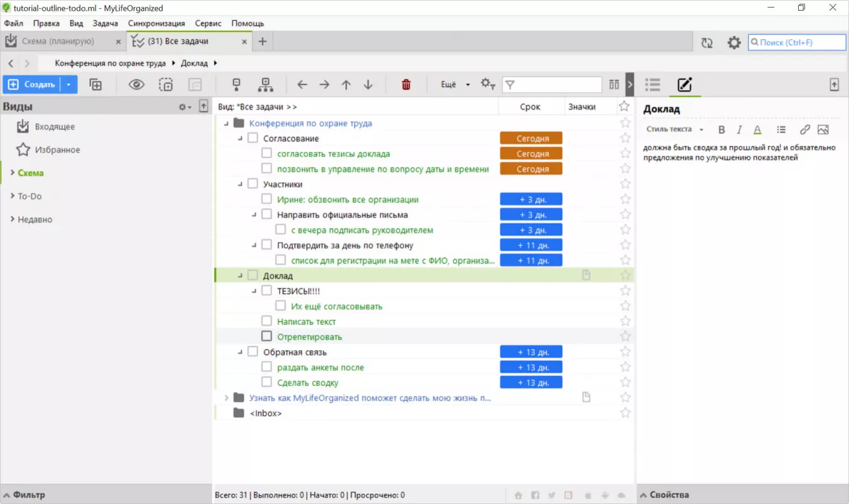Click the export note icon at right
This screenshot has height=504, width=849.
[x=834, y=85]
